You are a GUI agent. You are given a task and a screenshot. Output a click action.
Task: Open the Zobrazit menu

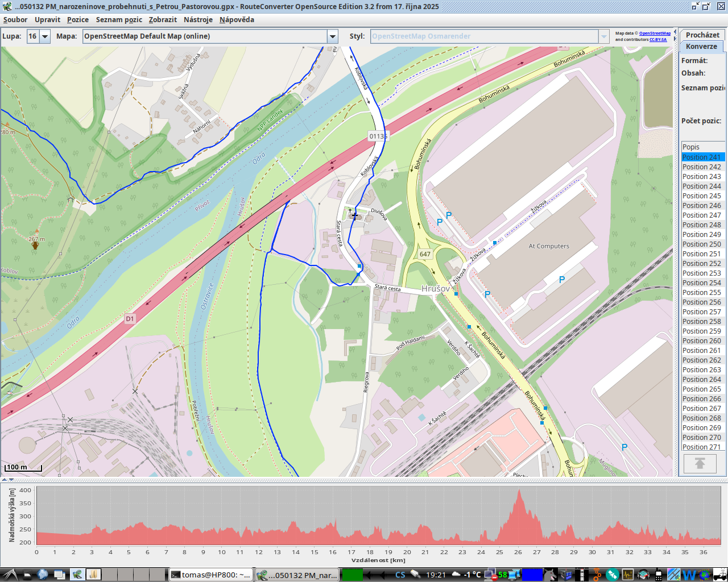click(x=163, y=19)
